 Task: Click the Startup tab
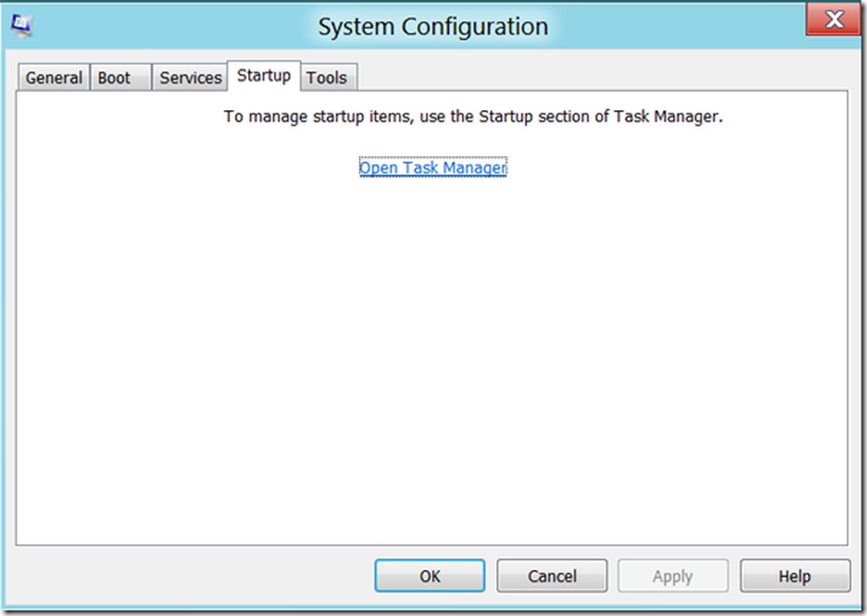coord(264,75)
